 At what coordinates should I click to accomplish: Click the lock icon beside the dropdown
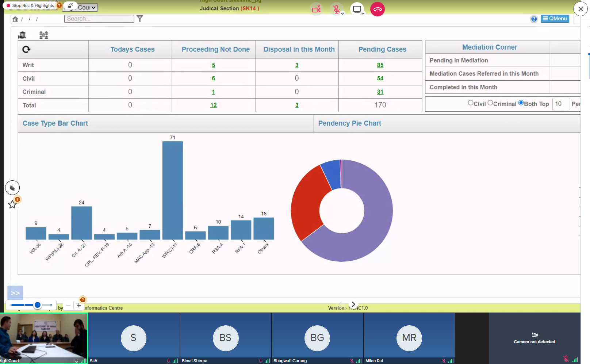point(70,6)
